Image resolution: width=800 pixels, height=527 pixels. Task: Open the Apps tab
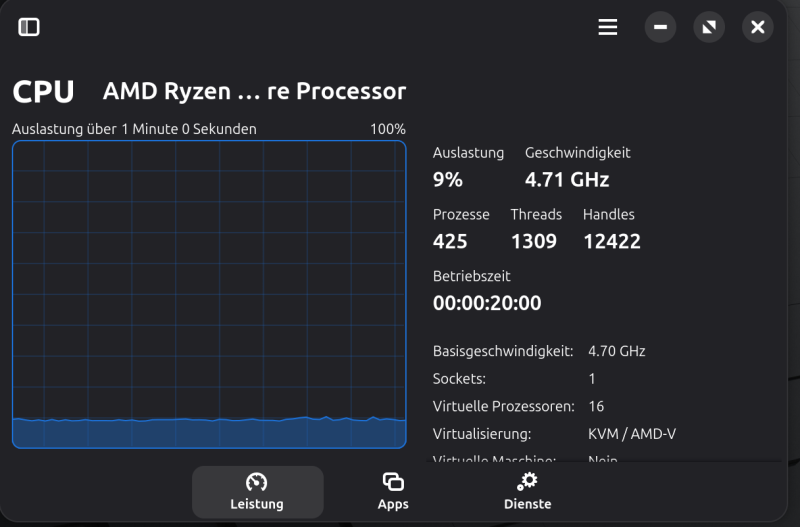tap(393, 492)
